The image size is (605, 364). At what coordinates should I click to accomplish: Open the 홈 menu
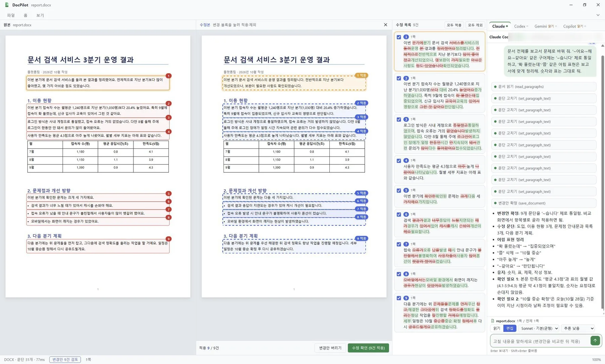[26, 15]
